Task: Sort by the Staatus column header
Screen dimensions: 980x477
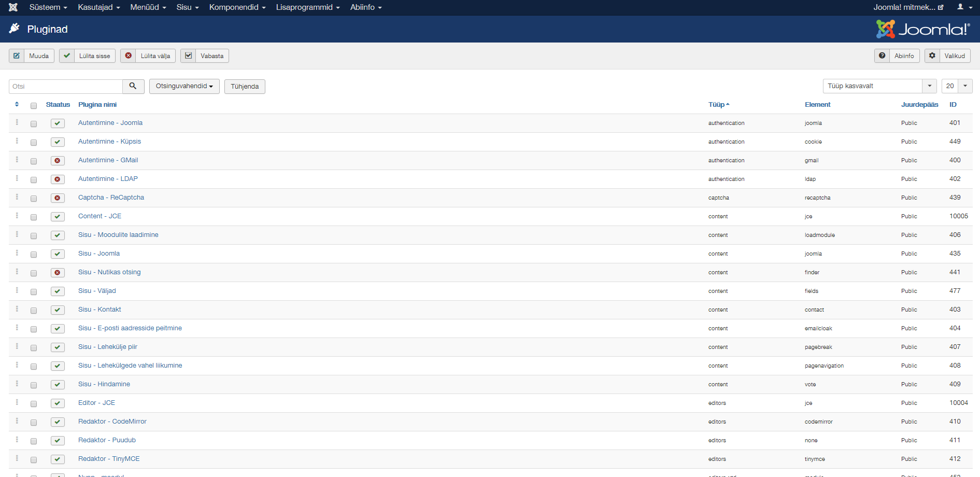Action: [x=58, y=105]
